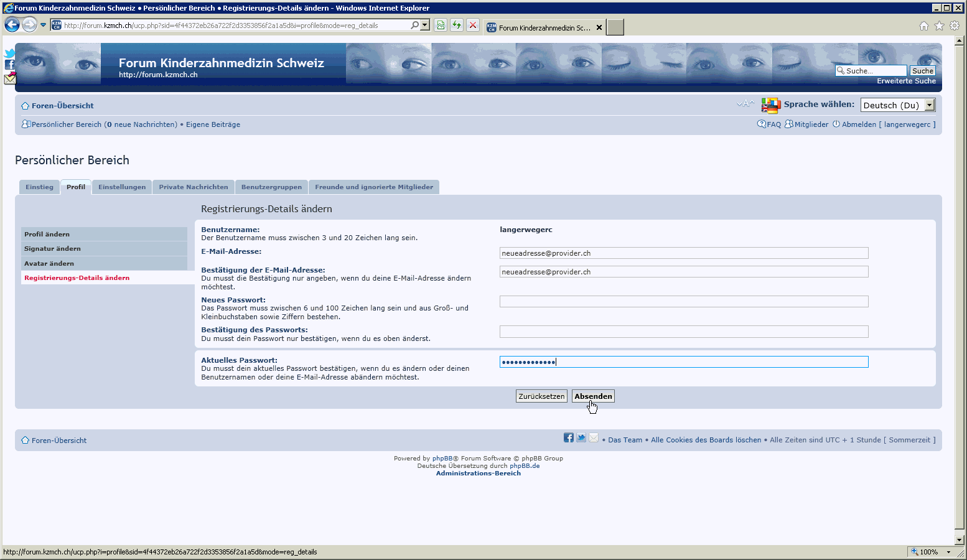Screen dimensions: 967x560
Task: Click the Refresh icon in the address bar
Action: [457, 26]
